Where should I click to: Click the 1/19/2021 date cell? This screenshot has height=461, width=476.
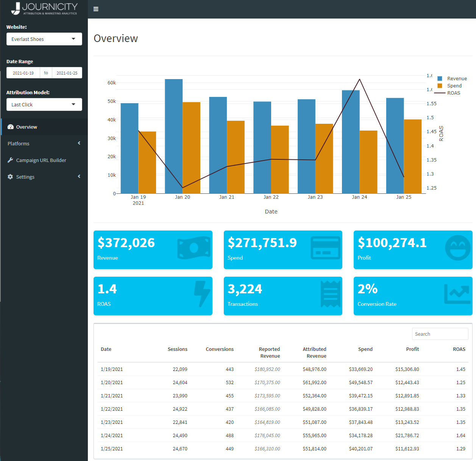112,369
